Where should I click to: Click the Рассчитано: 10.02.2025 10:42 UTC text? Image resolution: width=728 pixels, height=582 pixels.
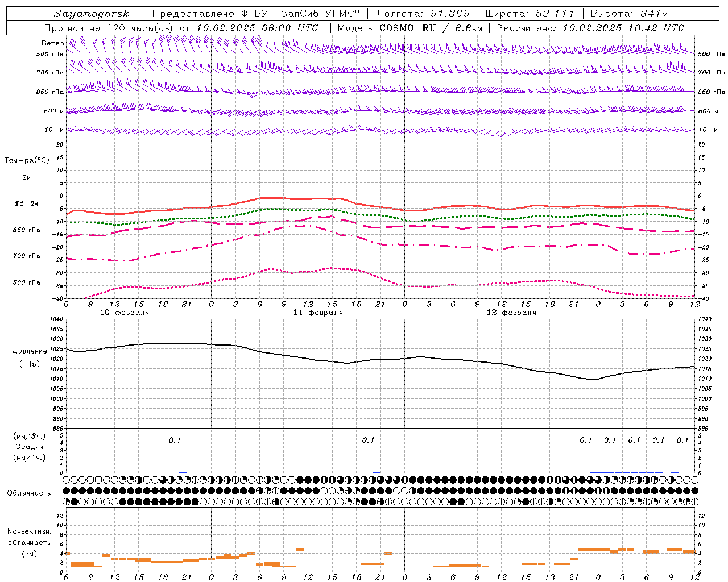click(x=590, y=28)
